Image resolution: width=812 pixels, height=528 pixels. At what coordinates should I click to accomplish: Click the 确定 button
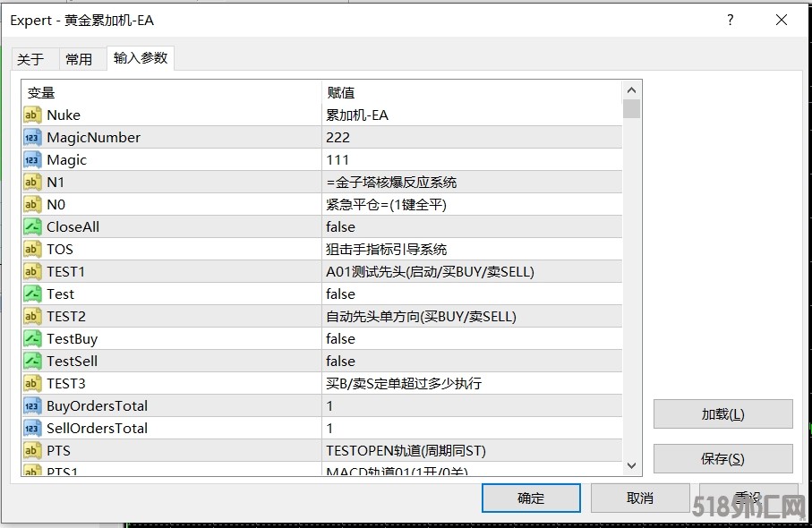(531, 498)
